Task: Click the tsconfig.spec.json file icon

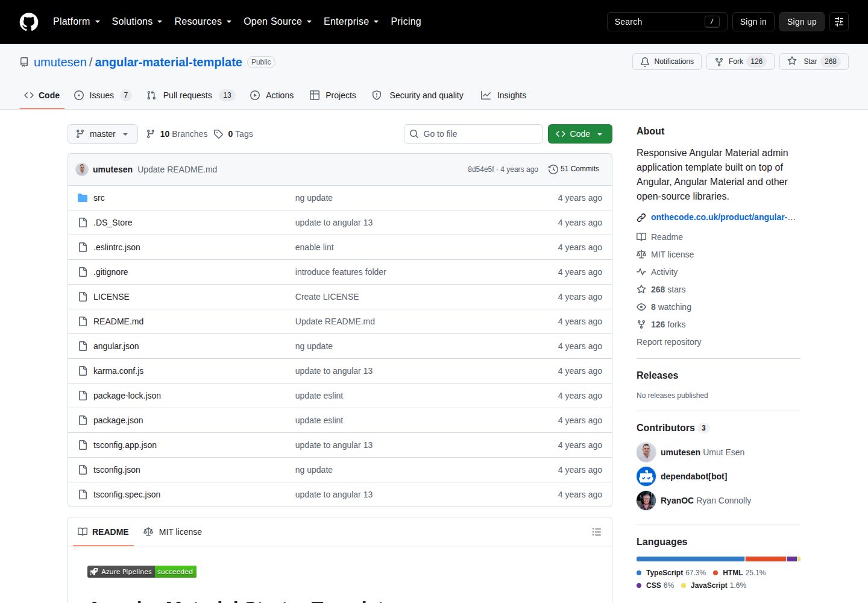Action: [x=83, y=494]
